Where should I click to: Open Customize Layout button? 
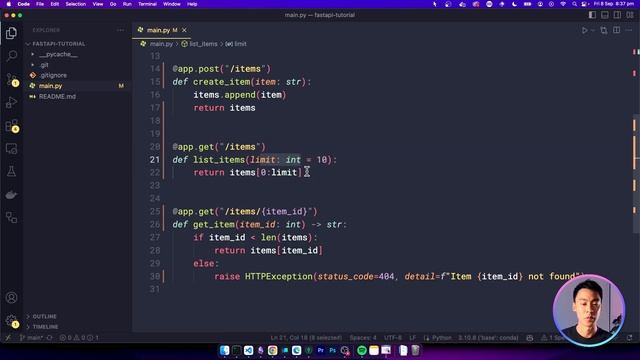(x=630, y=15)
